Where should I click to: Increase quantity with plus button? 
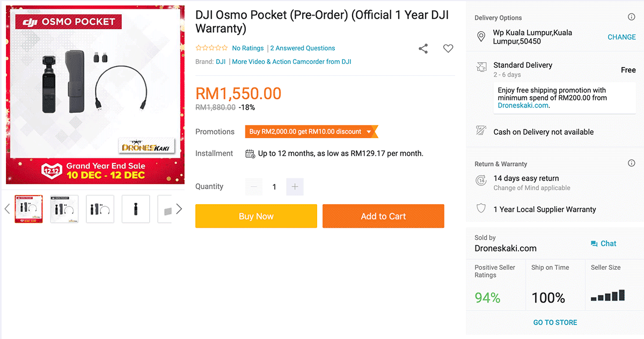[295, 187]
